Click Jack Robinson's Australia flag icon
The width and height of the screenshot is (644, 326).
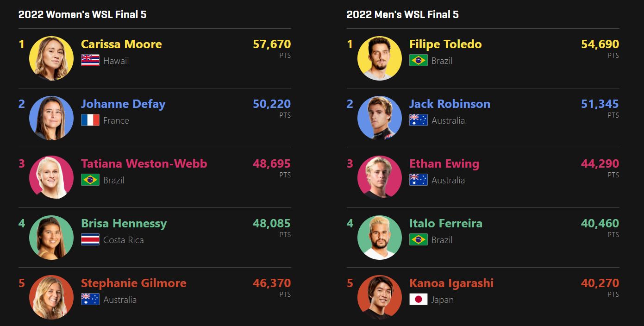tap(419, 120)
